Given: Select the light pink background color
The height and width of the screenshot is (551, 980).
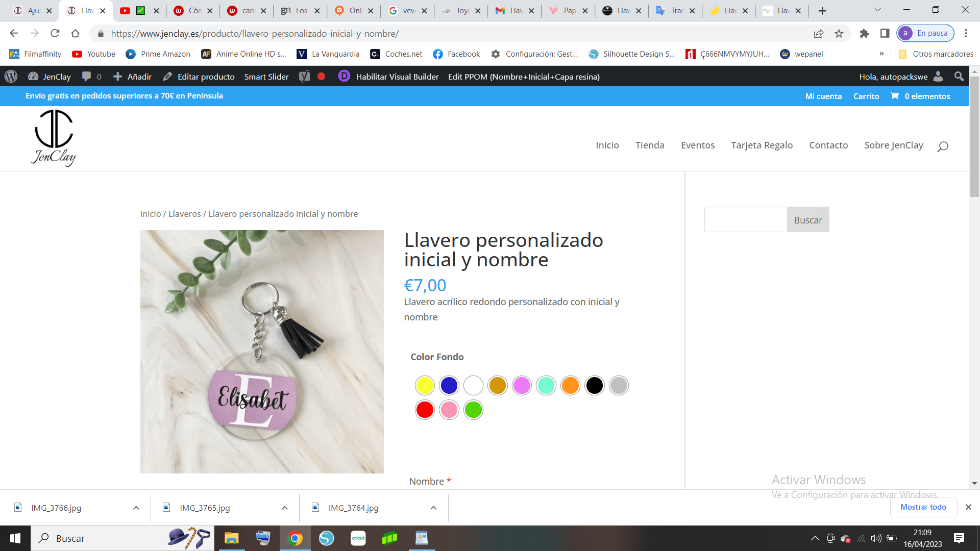Looking at the screenshot, I should [449, 410].
